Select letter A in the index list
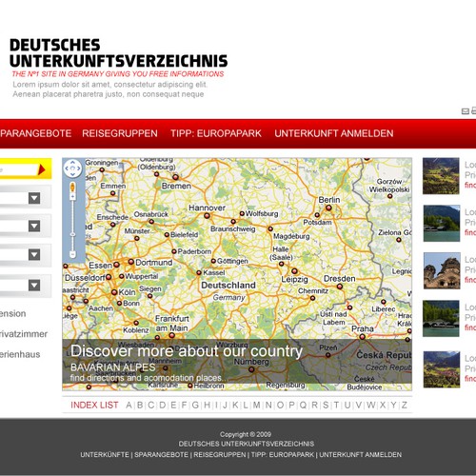The height and width of the screenshot is (476, 476). click(129, 406)
